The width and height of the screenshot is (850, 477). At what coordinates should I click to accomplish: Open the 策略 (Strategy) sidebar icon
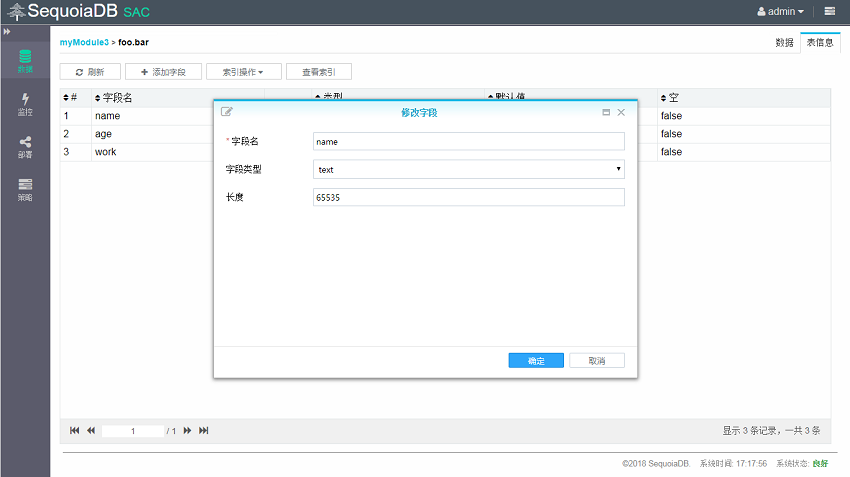tap(25, 189)
